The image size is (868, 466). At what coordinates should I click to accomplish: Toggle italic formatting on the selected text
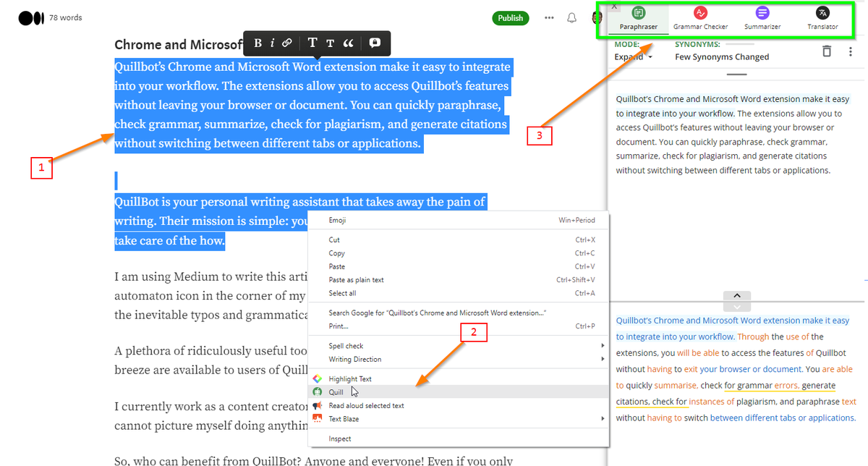272,43
